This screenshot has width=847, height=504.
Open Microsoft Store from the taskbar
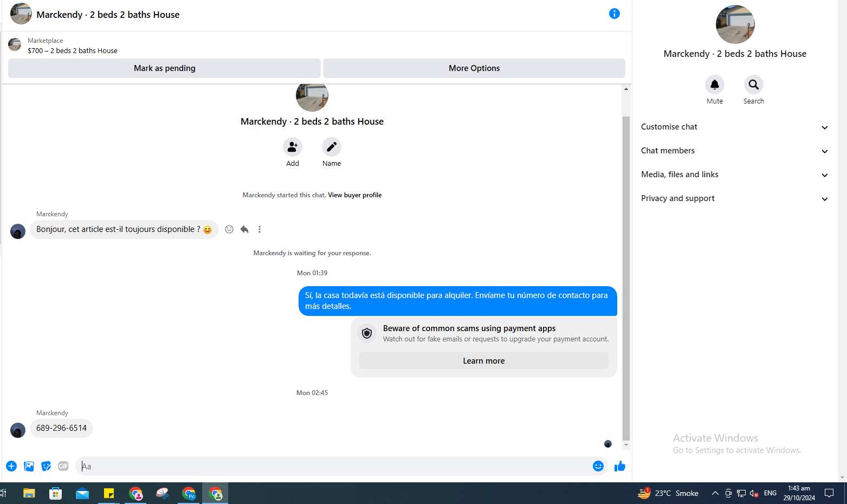pos(56,493)
